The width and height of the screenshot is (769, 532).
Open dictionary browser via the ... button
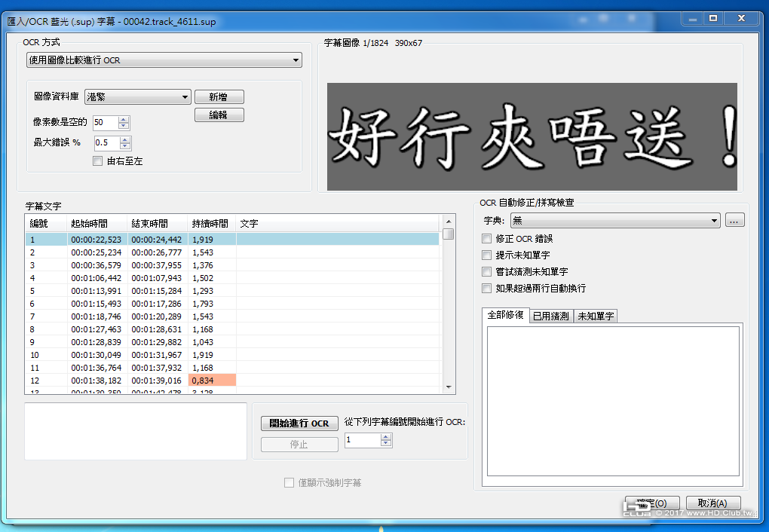[x=734, y=220]
